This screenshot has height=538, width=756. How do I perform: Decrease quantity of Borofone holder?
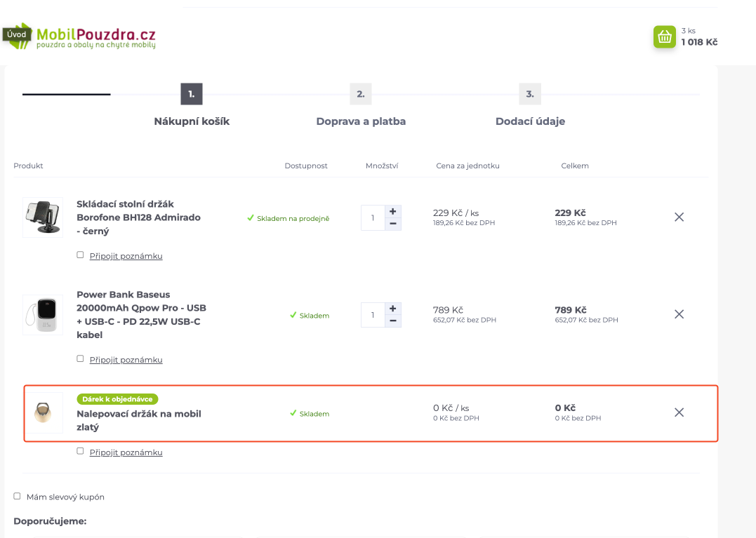393,224
